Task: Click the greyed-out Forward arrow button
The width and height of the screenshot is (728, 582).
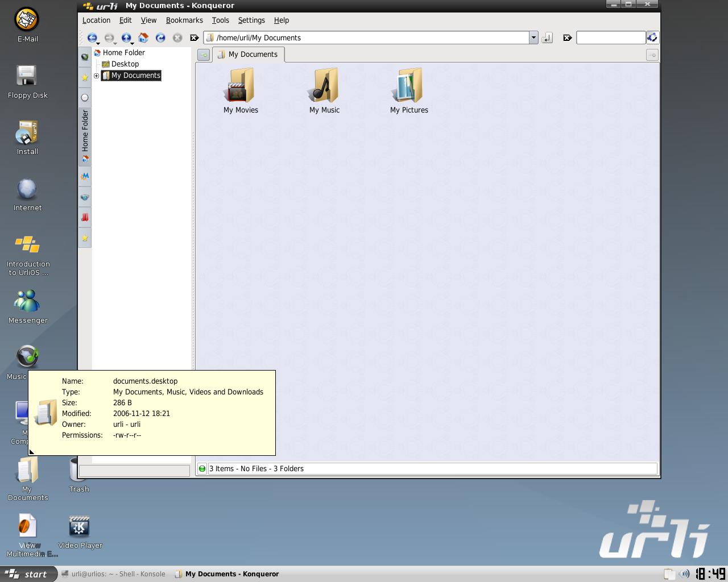Action: coord(109,38)
